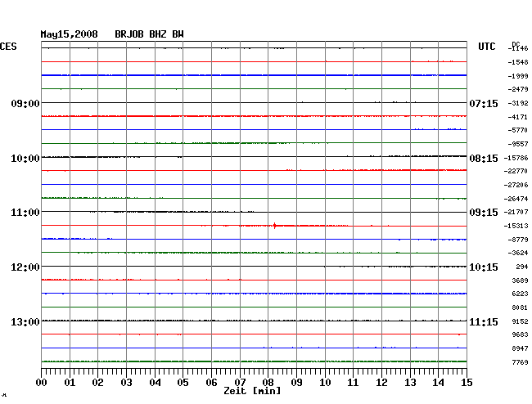
Task: Click the Zeit [min] axis title
Action: [x=252, y=391]
